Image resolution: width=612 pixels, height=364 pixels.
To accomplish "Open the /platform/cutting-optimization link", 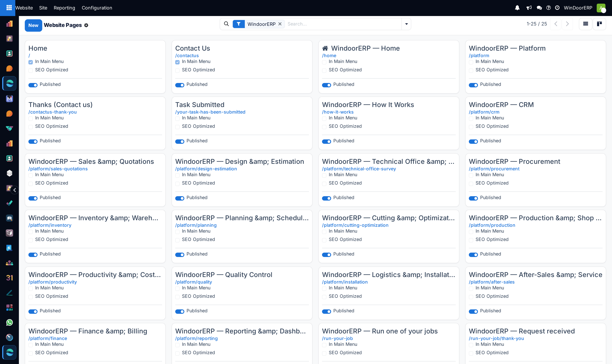I will tap(355, 225).
